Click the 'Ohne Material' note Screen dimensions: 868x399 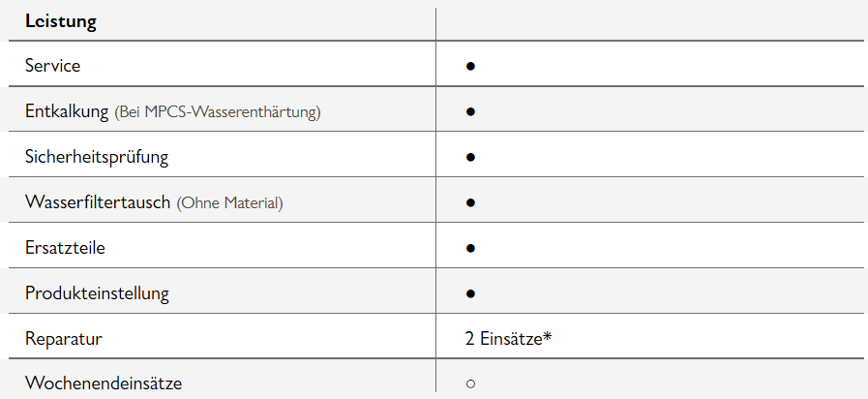pyautogui.click(x=230, y=203)
